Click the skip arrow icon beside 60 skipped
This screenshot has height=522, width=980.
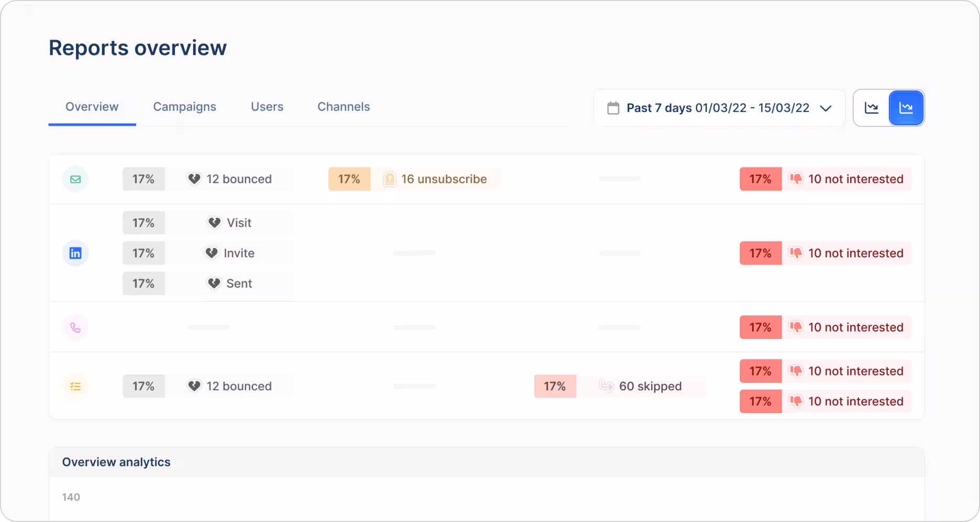606,387
